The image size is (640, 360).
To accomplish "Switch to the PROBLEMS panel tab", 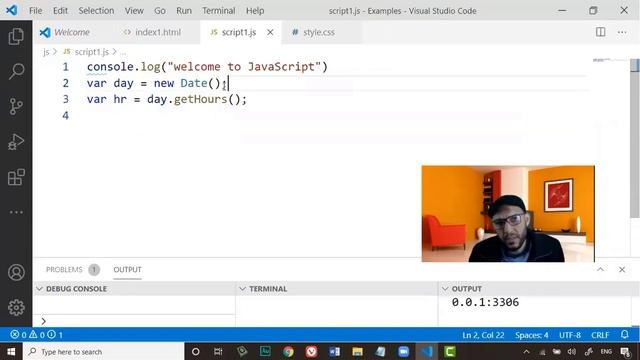I will tap(64, 269).
